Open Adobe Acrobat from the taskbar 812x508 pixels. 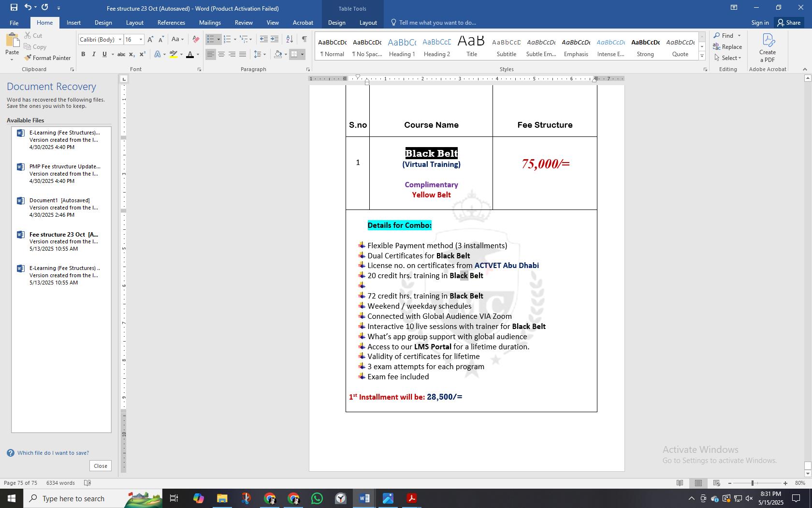click(412, 498)
